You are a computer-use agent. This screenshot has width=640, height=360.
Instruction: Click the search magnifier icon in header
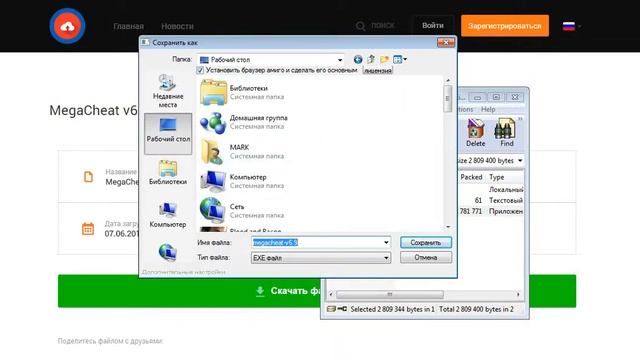pyautogui.click(x=360, y=26)
